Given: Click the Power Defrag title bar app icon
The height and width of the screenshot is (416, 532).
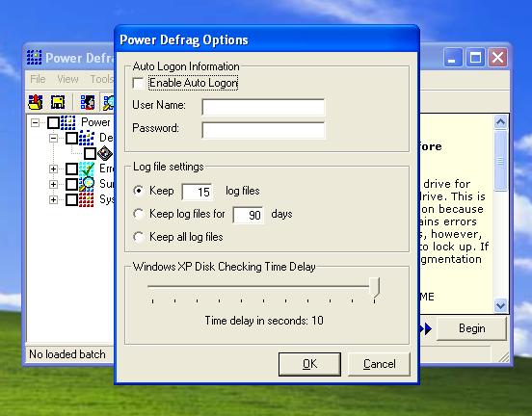Looking at the screenshot, I should pyautogui.click(x=34, y=58).
